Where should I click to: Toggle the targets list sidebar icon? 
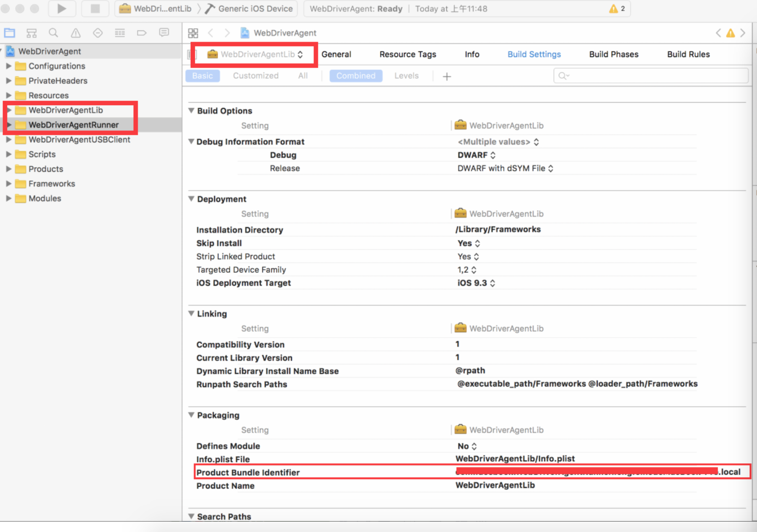click(x=192, y=54)
